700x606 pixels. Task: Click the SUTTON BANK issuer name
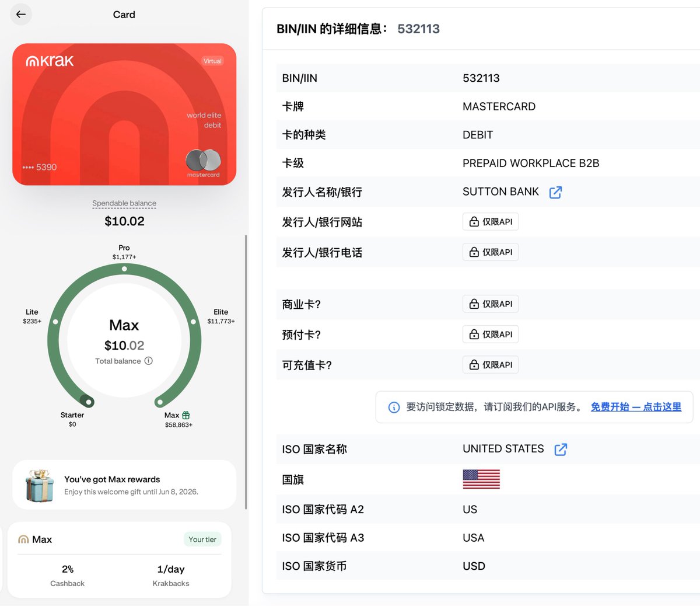pyautogui.click(x=501, y=191)
